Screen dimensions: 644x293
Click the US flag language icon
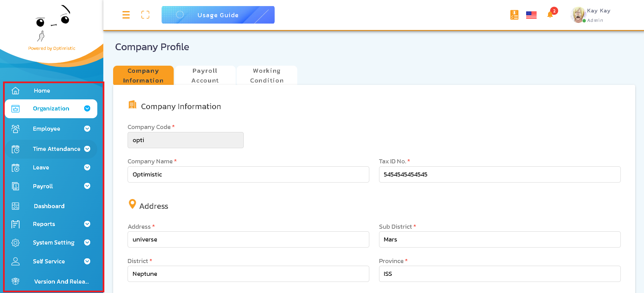tap(531, 15)
